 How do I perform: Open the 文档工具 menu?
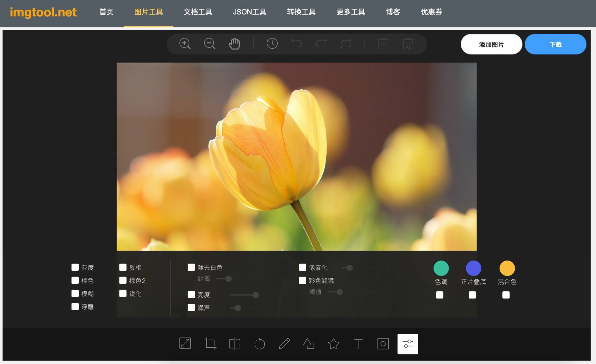198,12
